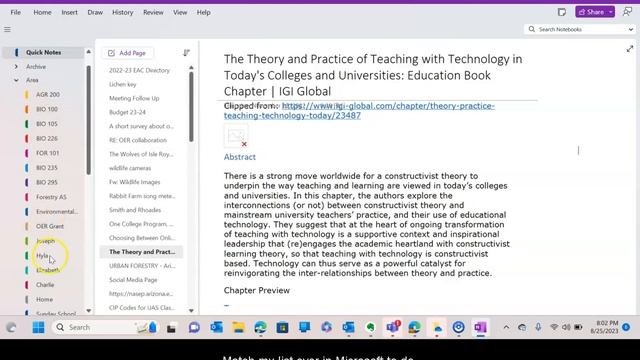The width and height of the screenshot is (640, 360).
Task: Open the page sort options icon
Action: 187,53
